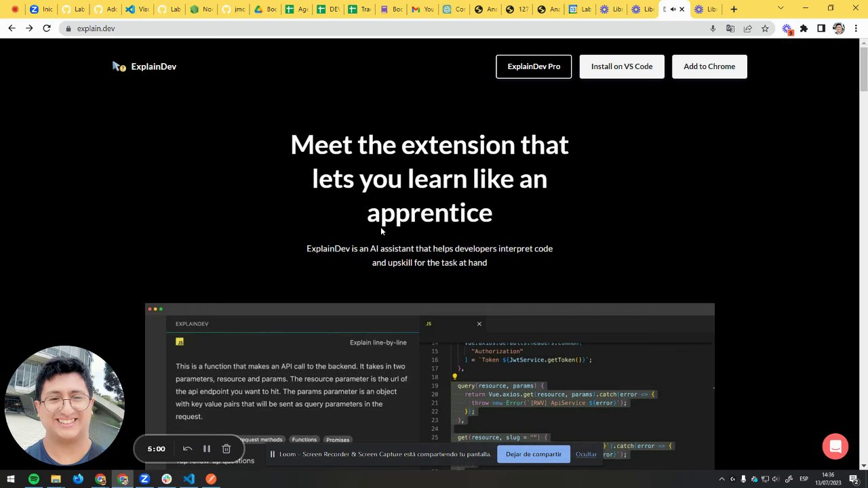Open the Windows Start menu

click(x=11, y=479)
